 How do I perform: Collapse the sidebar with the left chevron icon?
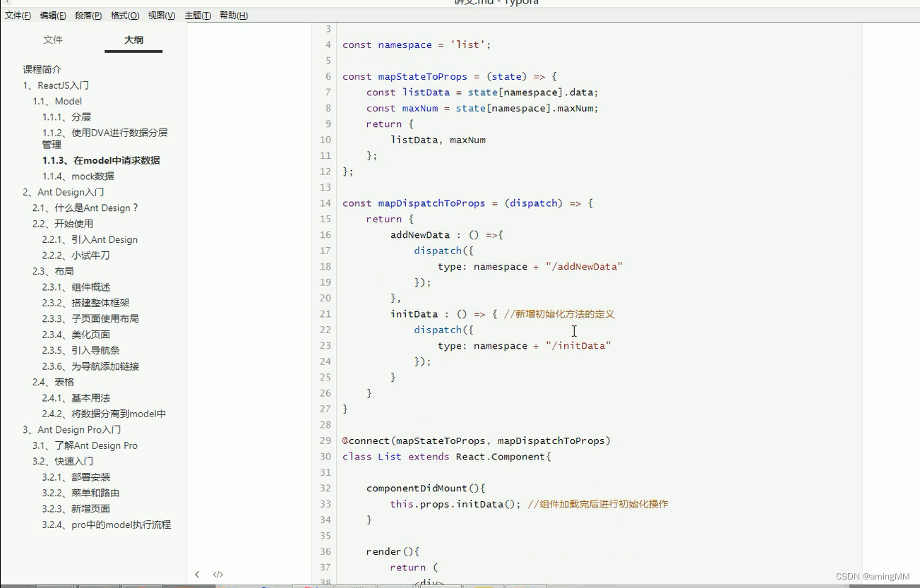pyautogui.click(x=197, y=575)
